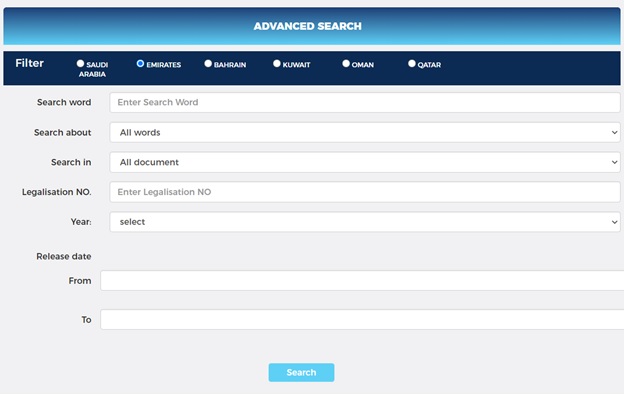The width and height of the screenshot is (629, 400).
Task: Select the Emirates radio button
Action: 141,64
